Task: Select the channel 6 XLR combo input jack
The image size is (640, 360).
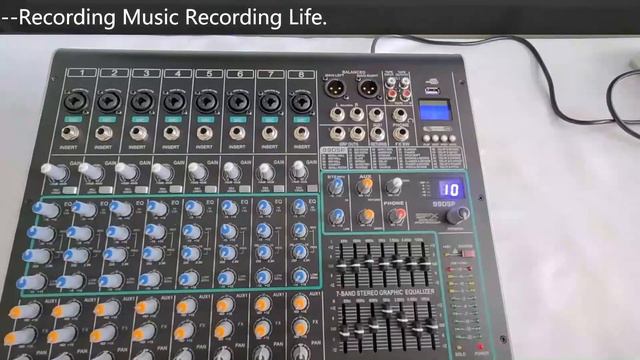Action: tap(239, 102)
